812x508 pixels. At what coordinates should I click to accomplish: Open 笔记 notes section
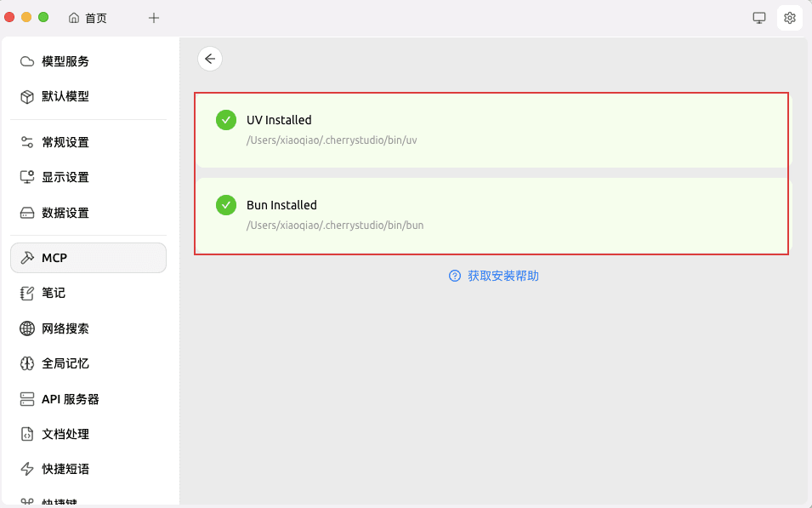point(54,293)
